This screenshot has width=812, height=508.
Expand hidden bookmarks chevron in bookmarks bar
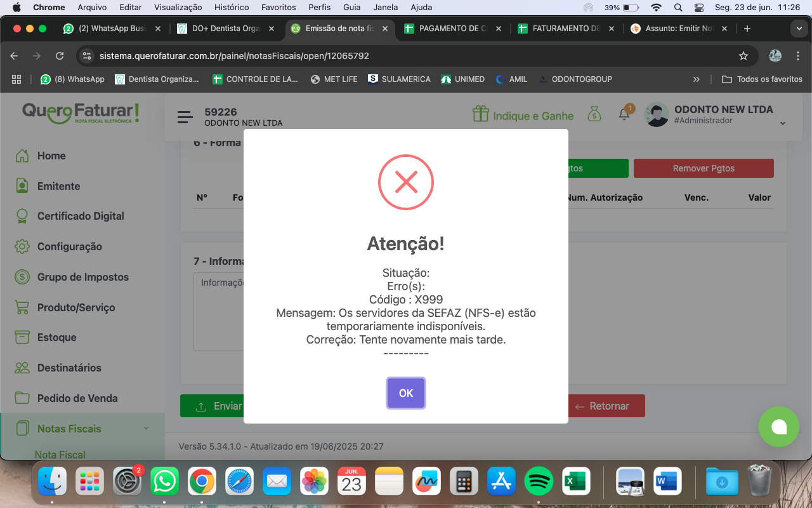point(697,79)
